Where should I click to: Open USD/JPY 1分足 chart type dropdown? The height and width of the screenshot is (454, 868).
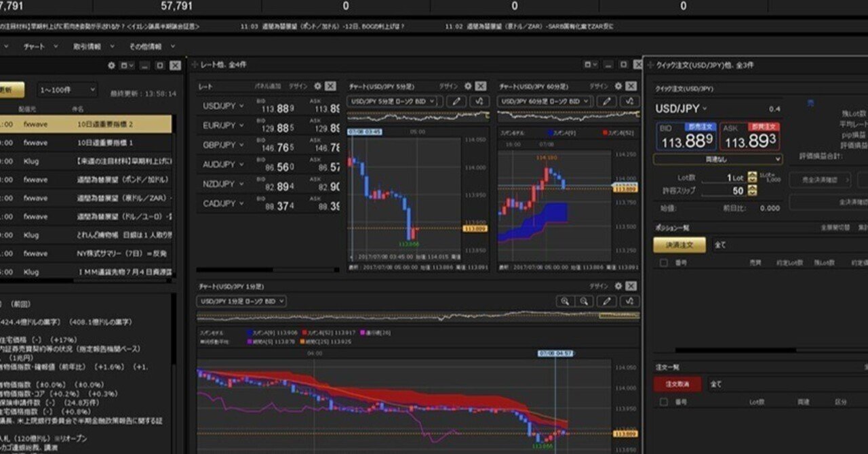point(241,301)
